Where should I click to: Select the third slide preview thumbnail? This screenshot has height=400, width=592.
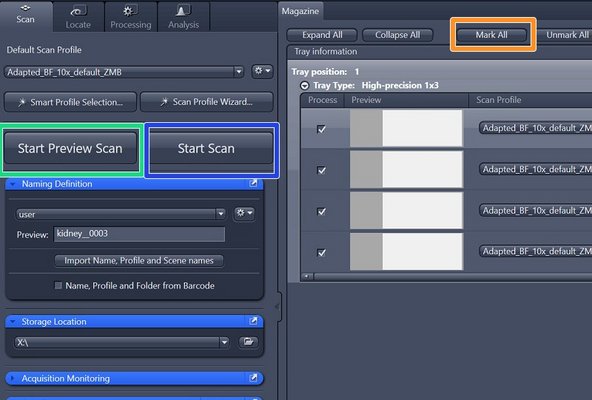406,210
